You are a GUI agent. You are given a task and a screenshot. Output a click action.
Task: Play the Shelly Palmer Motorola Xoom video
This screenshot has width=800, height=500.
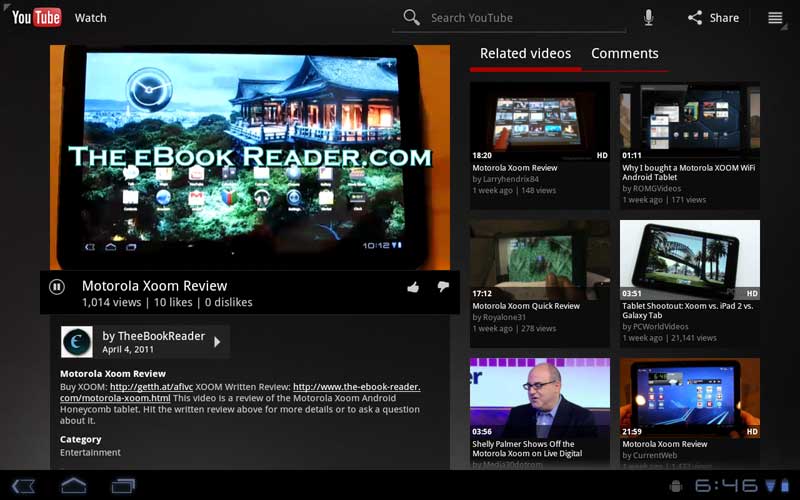(540, 397)
